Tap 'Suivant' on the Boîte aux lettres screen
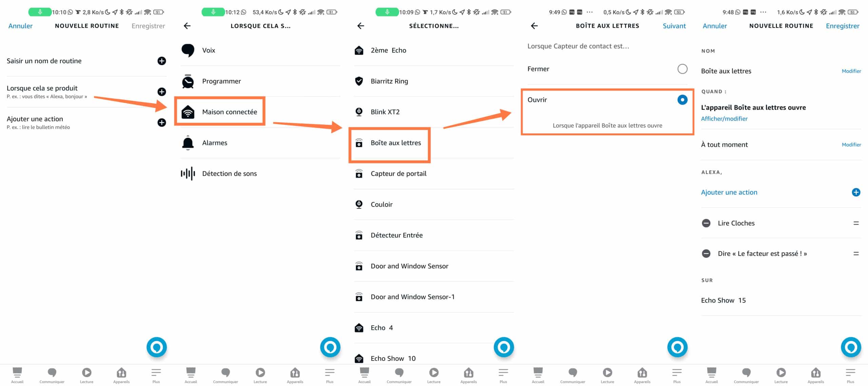 tap(674, 26)
